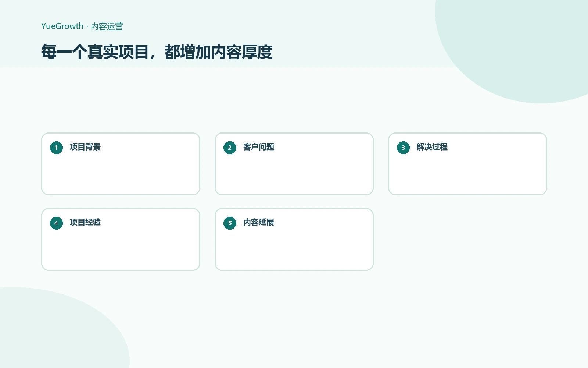Click the YueGrowth · 内容运营 header text
This screenshot has width=588, height=368.
[82, 26]
